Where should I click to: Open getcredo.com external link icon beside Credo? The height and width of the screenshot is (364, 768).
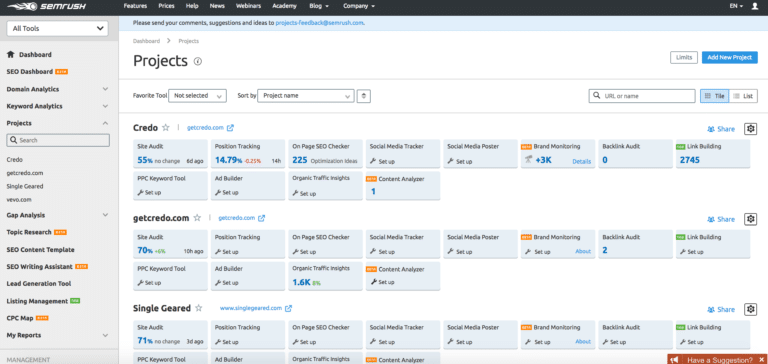[230, 128]
